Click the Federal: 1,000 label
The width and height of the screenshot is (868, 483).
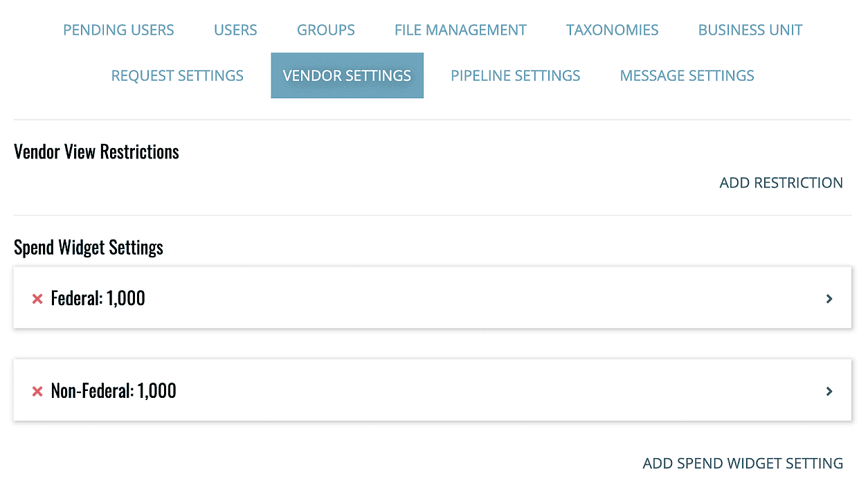[x=98, y=298]
